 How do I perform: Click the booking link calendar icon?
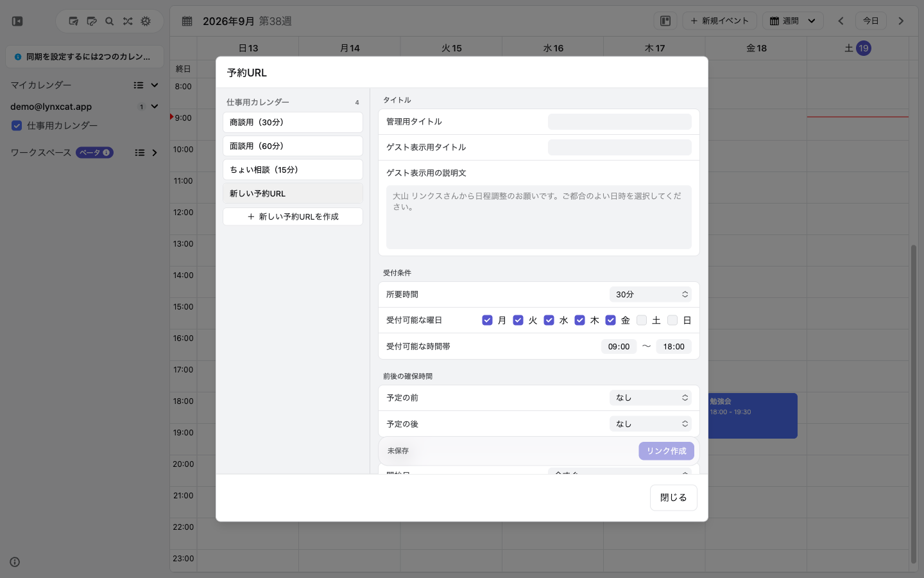coord(92,21)
